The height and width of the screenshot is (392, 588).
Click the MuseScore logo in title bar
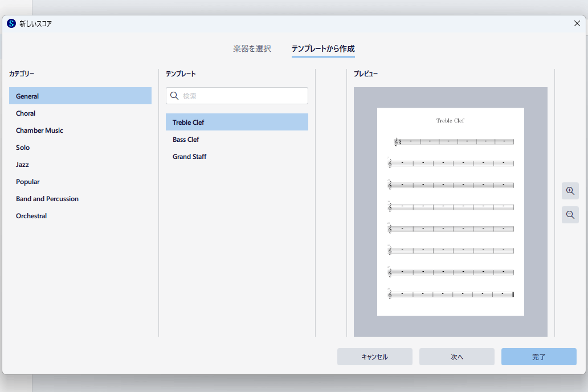click(11, 23)
